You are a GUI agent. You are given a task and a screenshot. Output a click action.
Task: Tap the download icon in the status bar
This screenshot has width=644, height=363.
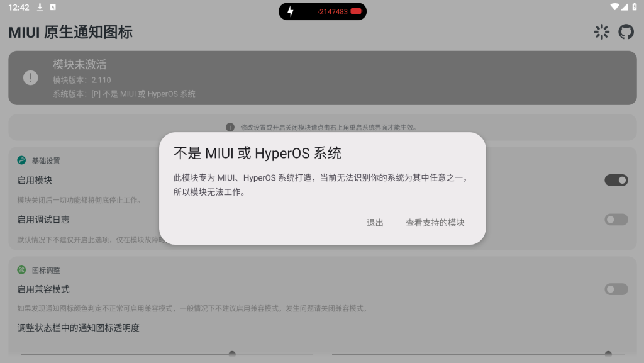coord(40,7)
